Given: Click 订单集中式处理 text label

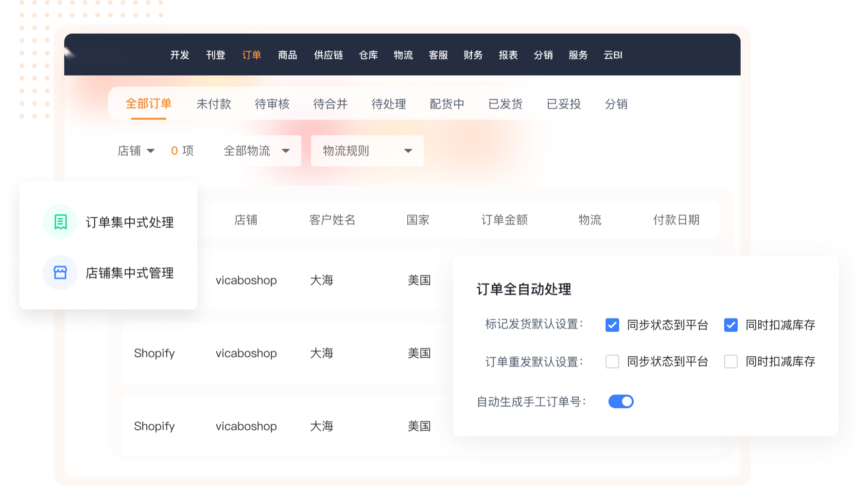Looking at the screenshot, I should (130, 222).
